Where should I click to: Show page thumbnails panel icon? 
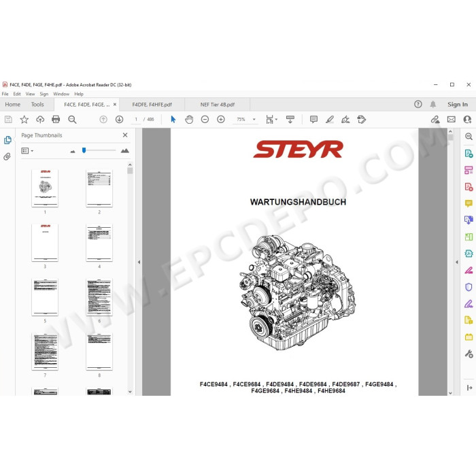point(7,140)
